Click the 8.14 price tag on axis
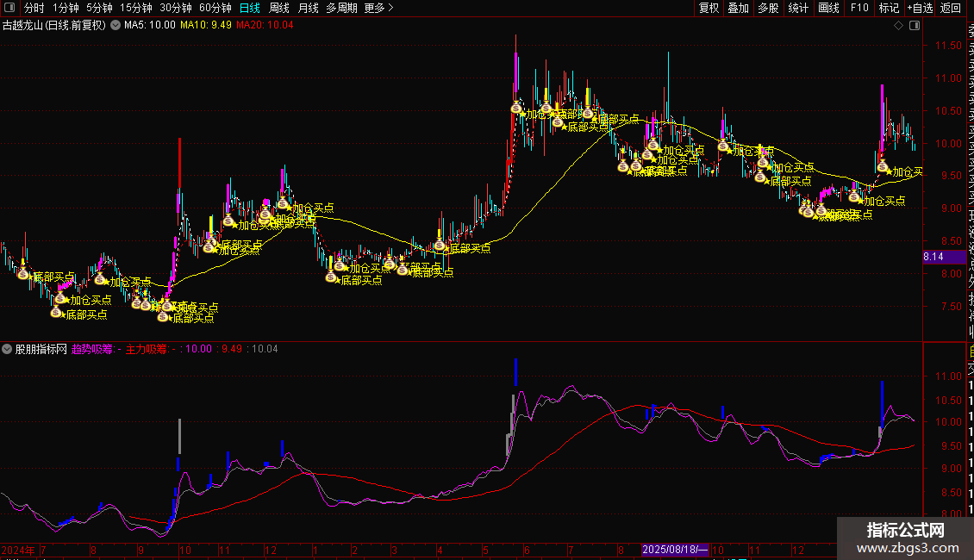The image size is (974, 560). click(x=944, y=257)
